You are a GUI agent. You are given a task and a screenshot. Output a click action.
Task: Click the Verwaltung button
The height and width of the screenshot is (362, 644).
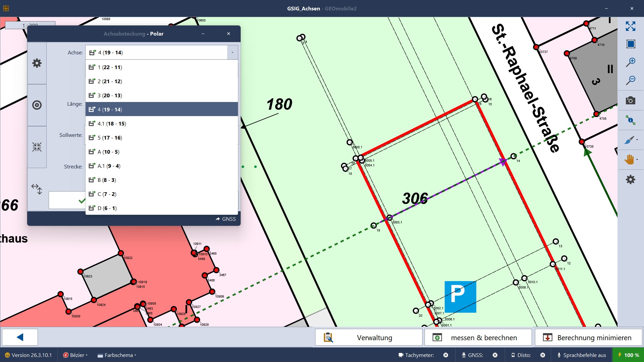(x=368, y=338)
